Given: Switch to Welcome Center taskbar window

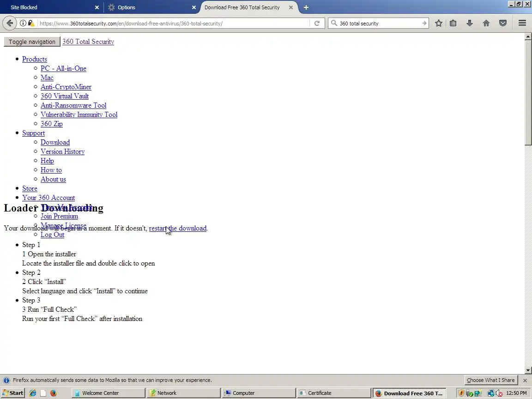Looking at the screenshot, I should (x=108, y=393).
